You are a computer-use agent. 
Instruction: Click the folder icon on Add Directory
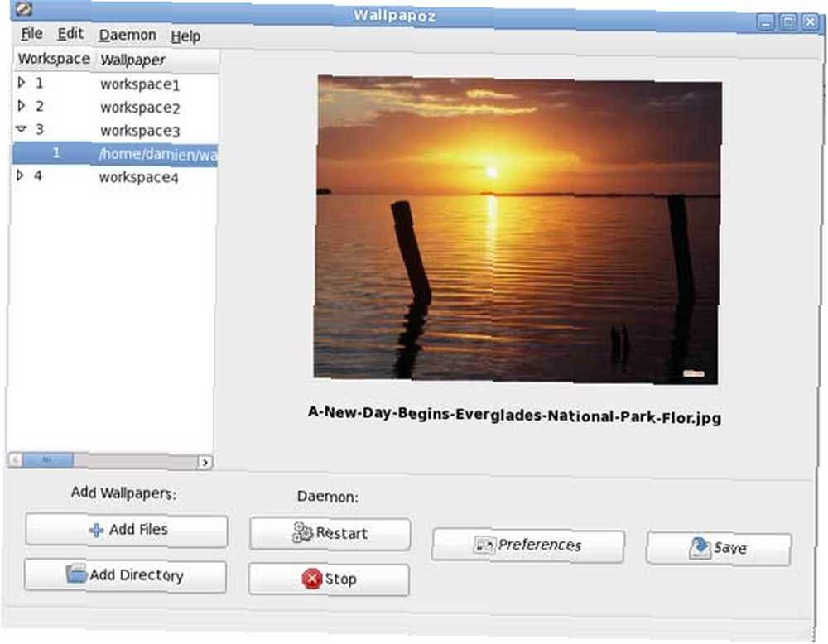[x=76, y=574]
